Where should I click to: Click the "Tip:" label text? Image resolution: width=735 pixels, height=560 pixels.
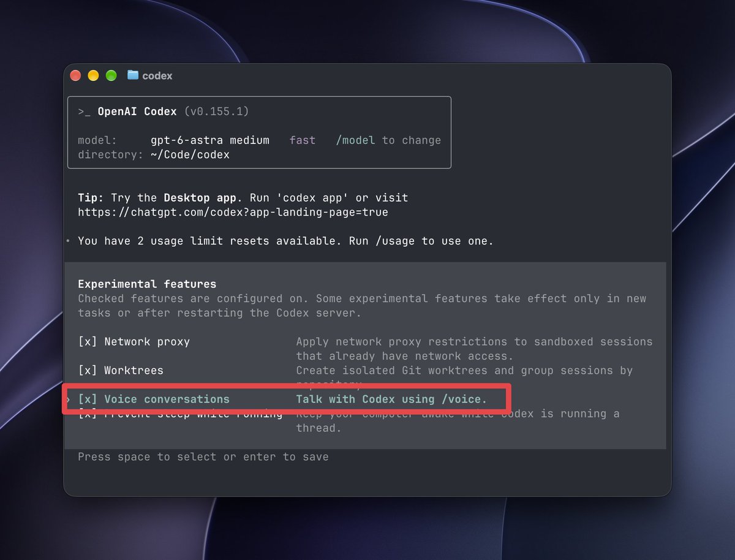coord(91,198)
